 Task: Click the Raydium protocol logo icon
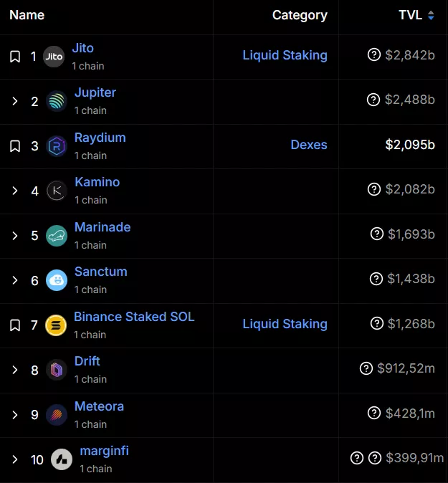click(x=57, y=146)
